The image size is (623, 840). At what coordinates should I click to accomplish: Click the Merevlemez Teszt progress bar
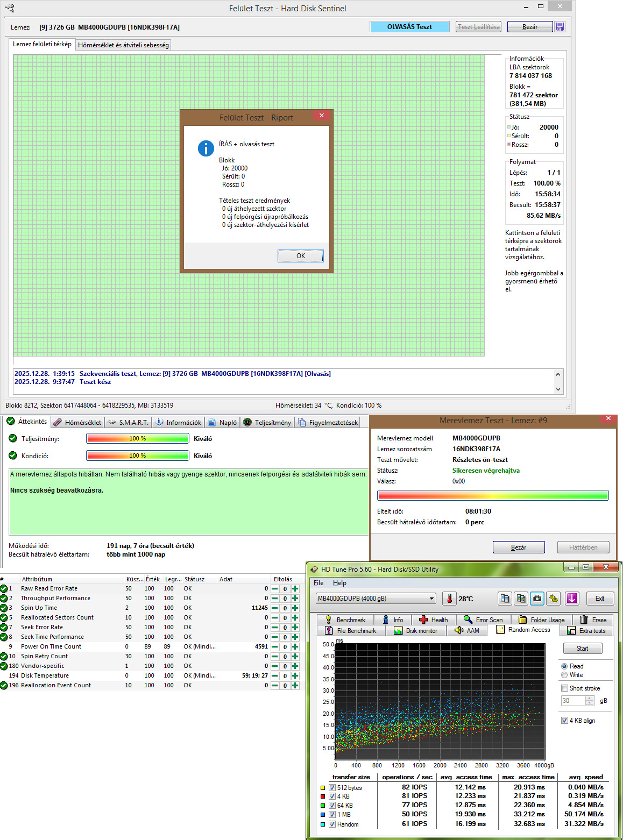493,495
